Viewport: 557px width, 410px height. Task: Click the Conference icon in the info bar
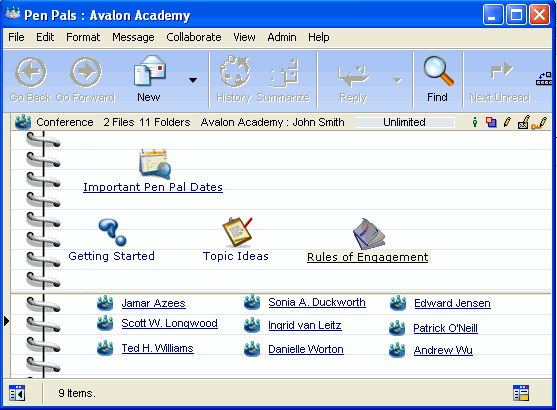[x=23, y=122]
